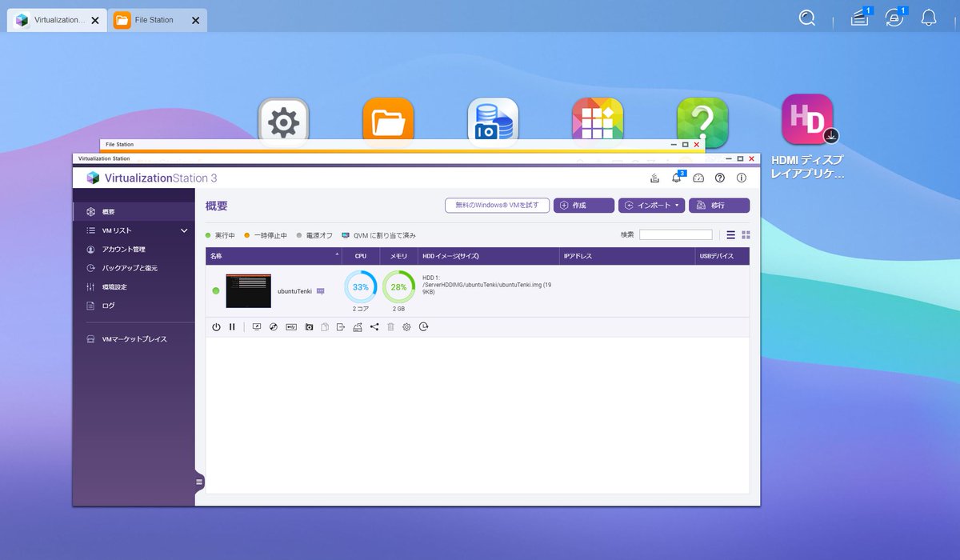This screenshot has width=960, height=560.
Task: Open background tasks icon in top system bar
Action: (860, 18)
